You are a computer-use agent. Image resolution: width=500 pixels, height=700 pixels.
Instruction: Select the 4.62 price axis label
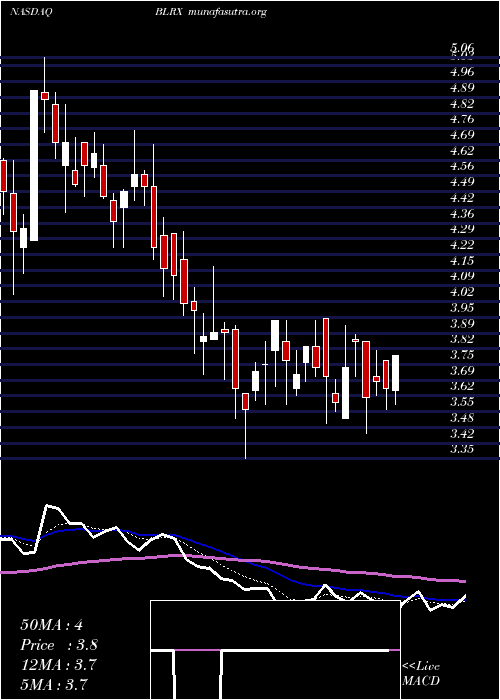pyautogui.click(x=461, y=150)
